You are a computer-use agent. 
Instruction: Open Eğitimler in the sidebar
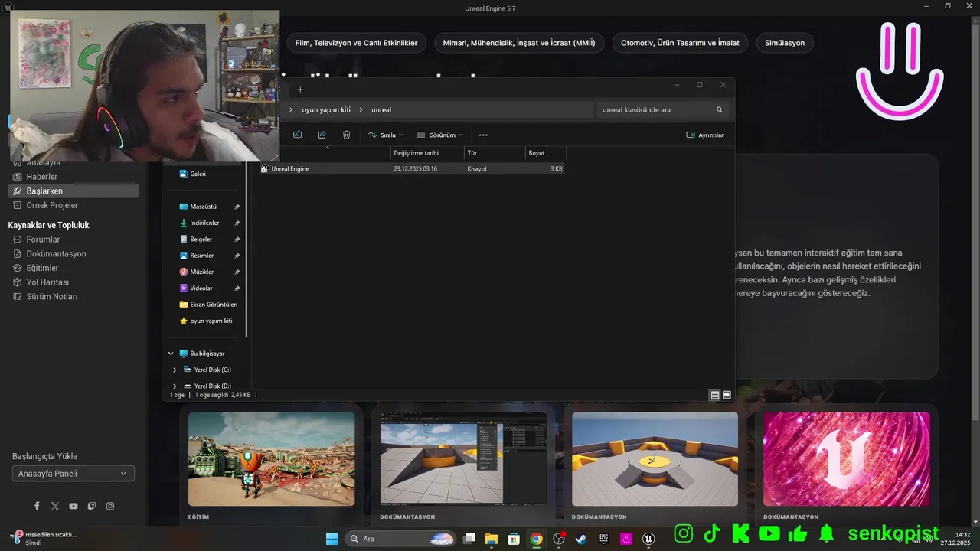pos(42,268)
